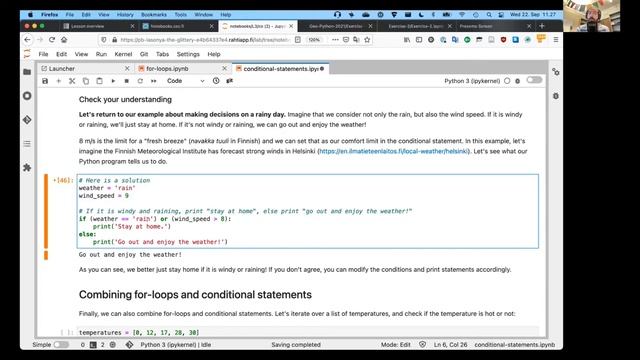Restart the kernel with circular arrow icon
Image resolution: width=640 pixels, height=360 pixels.
coord(140,81)
